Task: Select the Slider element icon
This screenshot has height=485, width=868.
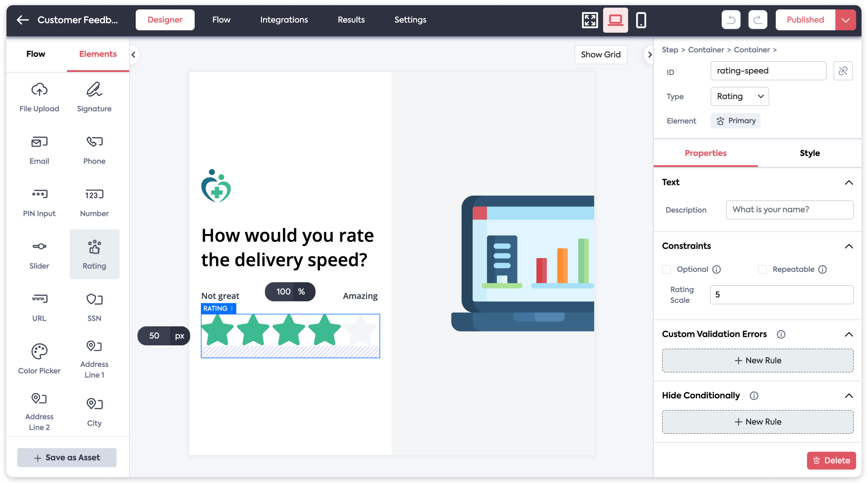Action: (40, 247)
